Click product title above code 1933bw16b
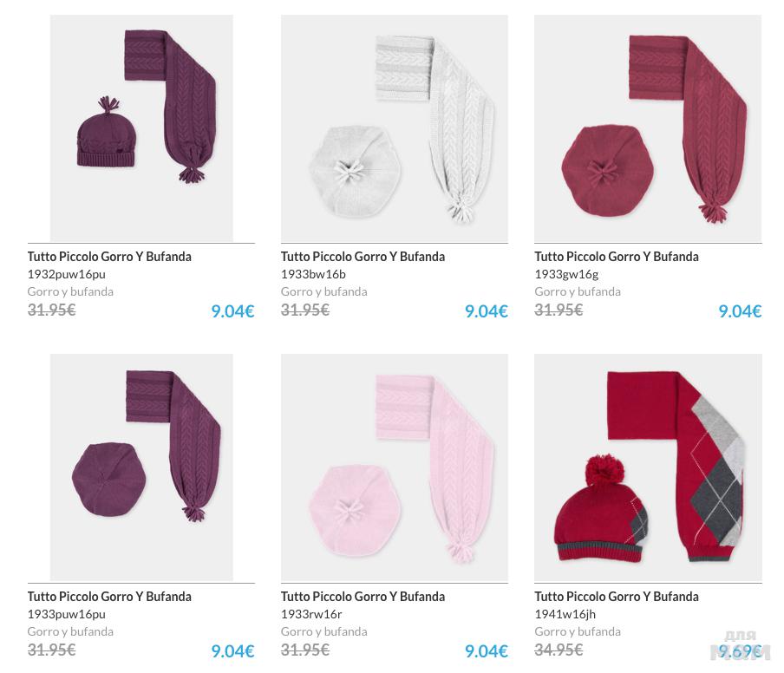The image size is (784, 673). (x=363, y=257)
